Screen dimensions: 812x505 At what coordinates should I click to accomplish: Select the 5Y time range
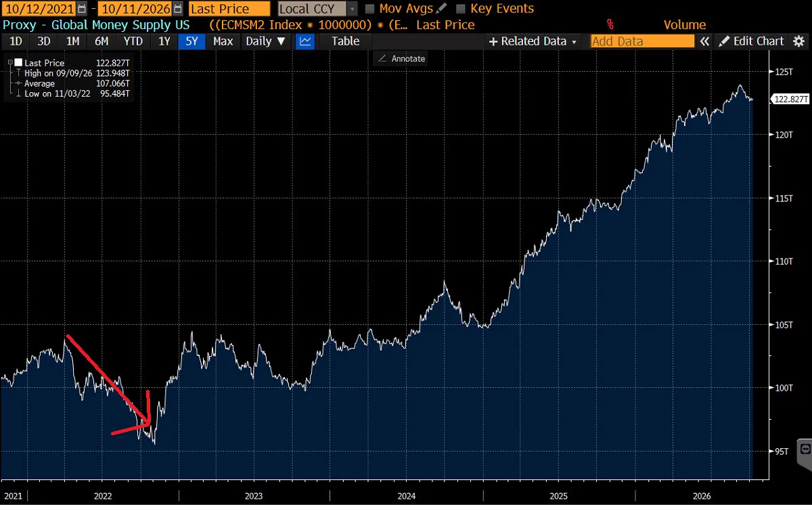191,41
